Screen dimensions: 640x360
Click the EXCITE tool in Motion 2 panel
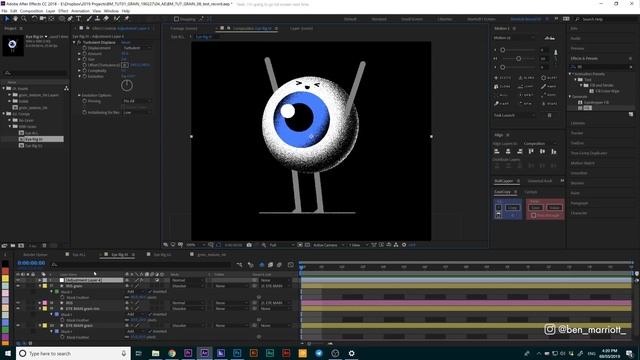[502, 78]
